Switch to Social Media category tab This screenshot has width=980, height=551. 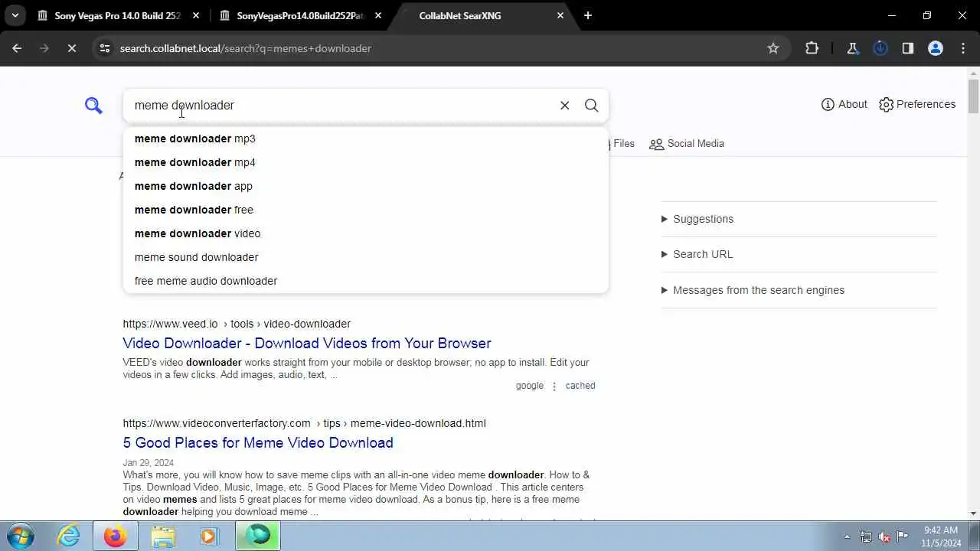coord(687,144)
